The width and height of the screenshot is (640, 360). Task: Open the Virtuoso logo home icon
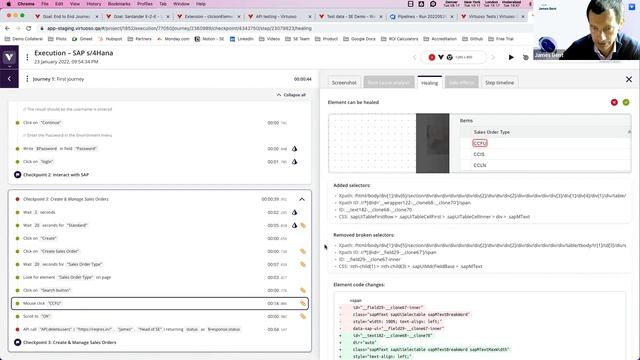pyautogui.click(x=9, y=57)
